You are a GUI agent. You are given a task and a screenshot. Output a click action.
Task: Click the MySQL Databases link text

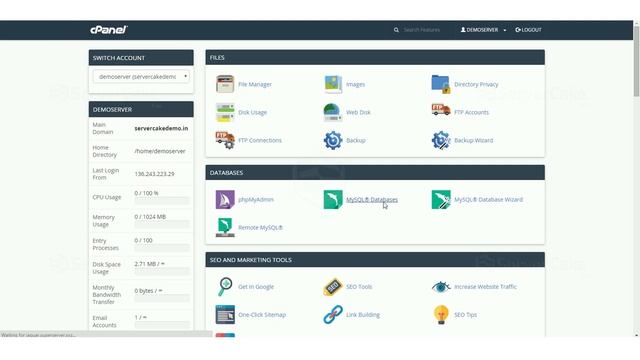(372, 200)
